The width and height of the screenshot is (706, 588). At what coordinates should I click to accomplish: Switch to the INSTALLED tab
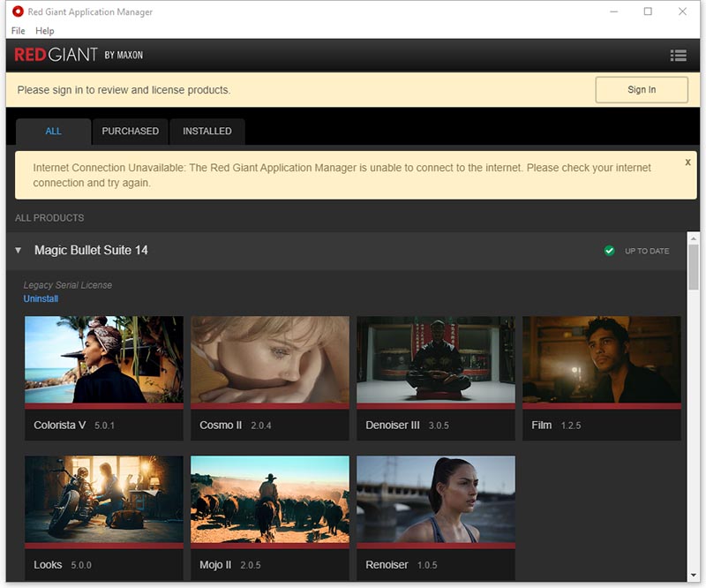(x=207, y=132)
